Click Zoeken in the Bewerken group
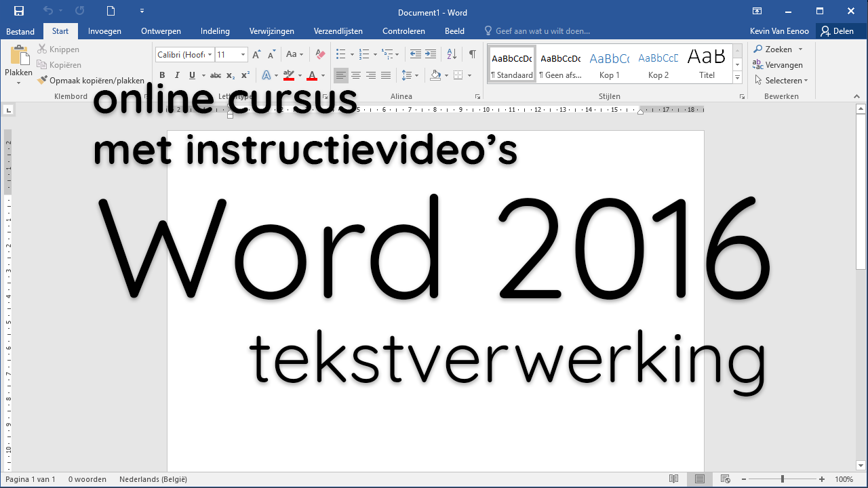 [x=777, y=49]
